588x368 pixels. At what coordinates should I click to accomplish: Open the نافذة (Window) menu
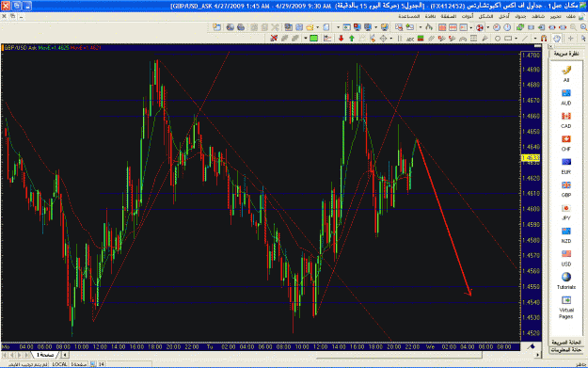(430, 17)
